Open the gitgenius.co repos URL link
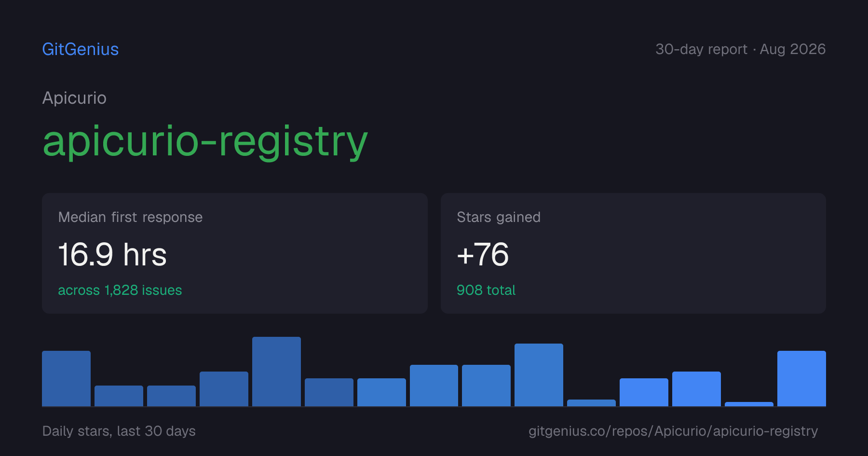This screenshot has height=456, width=868. pyautogui.click(x=673, y=431)
